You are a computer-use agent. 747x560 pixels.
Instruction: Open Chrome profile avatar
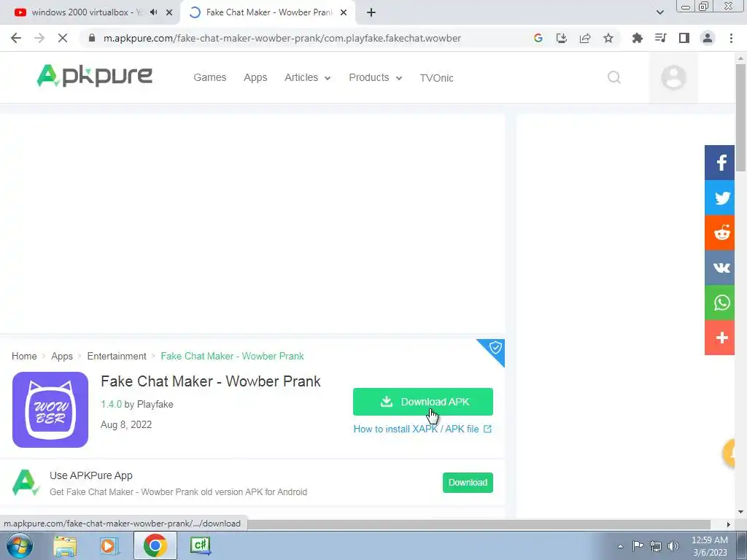tap(708, 38)
